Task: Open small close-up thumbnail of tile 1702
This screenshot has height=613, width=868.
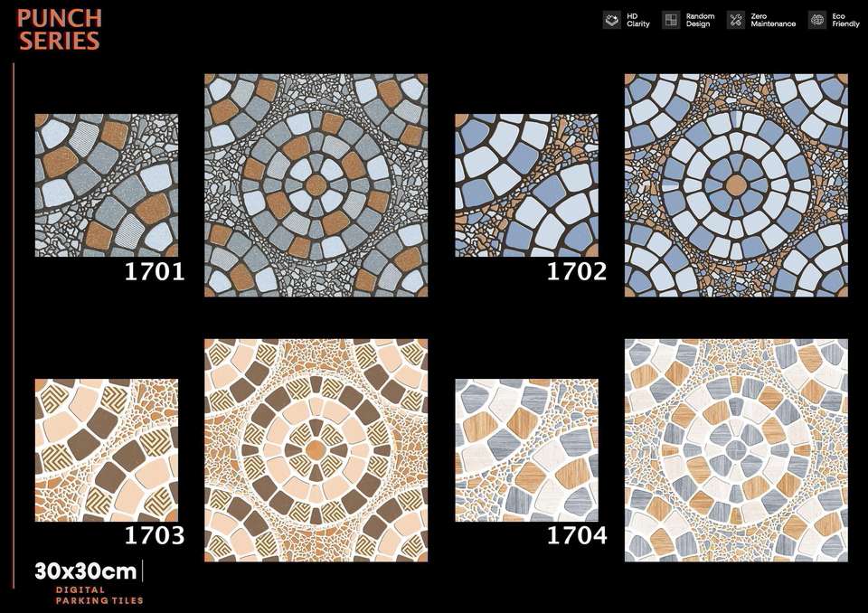Action: (526, 185)
